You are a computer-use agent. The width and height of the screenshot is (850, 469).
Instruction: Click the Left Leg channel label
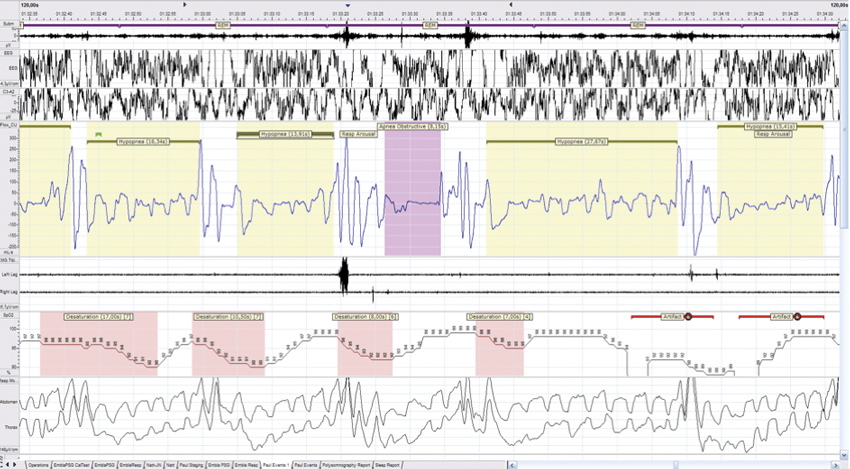(x=11, y=274)
